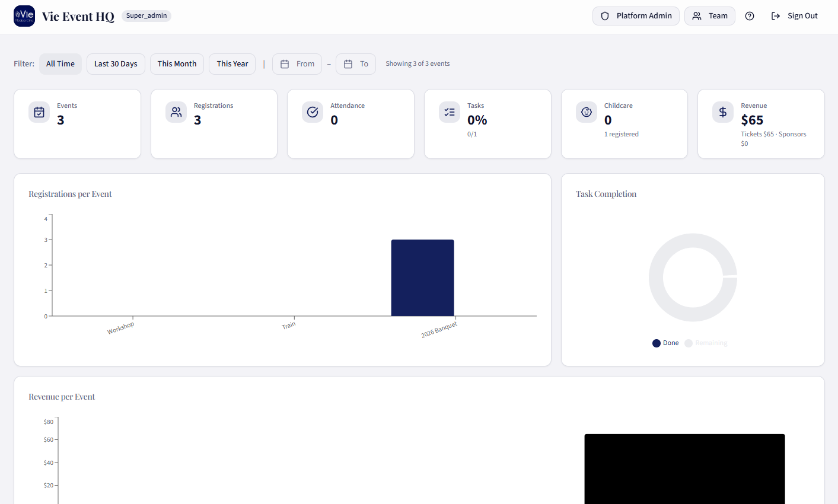This screenshot has width=838, height=504.
Task: Click the Tasks checklist icon
Action: 450,112
